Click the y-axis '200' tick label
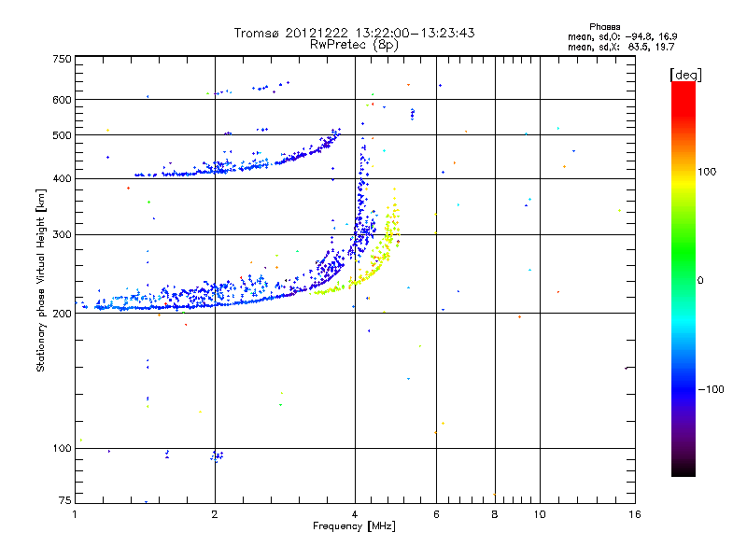Image resolution: width=747 pixels, height=560 pixels. click(x=62, y=314)
